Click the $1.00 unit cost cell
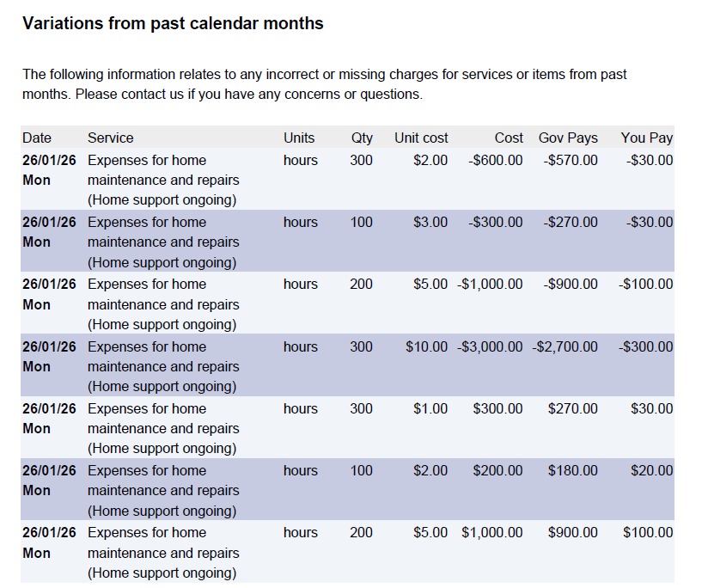This screenshot has width=702, height=588. pyautogui.click(x=430, y=408)
